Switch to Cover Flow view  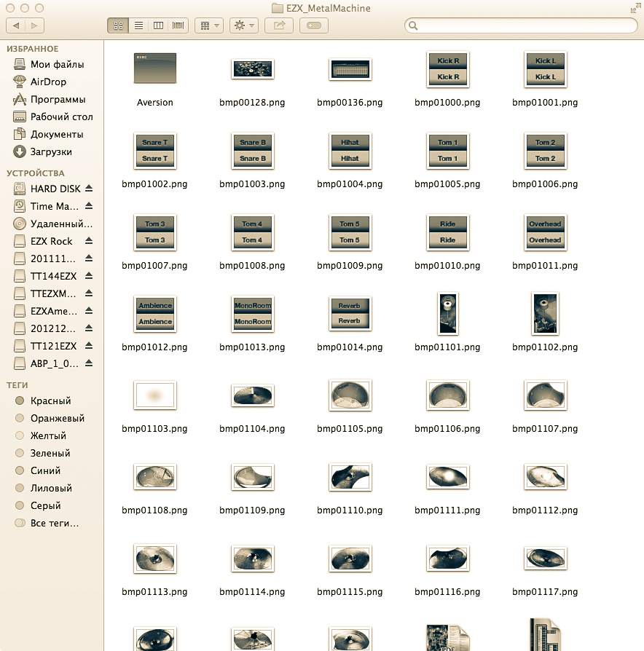(178, 25)
